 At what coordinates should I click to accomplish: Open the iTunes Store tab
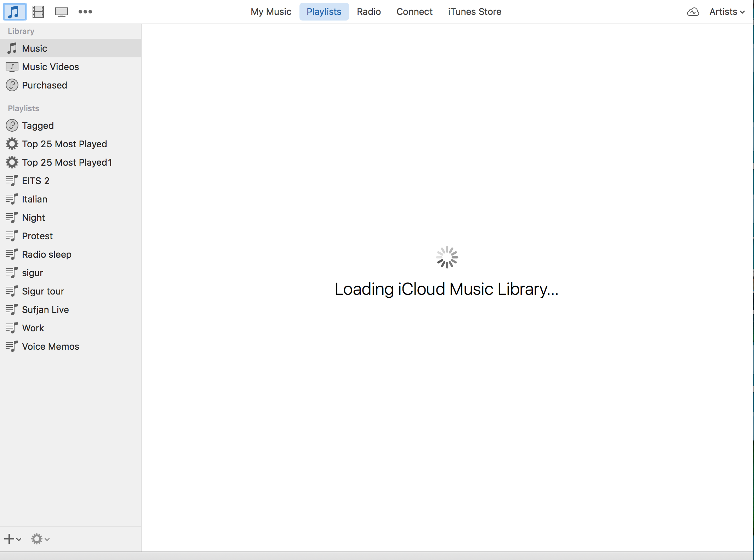pos(474,12)
